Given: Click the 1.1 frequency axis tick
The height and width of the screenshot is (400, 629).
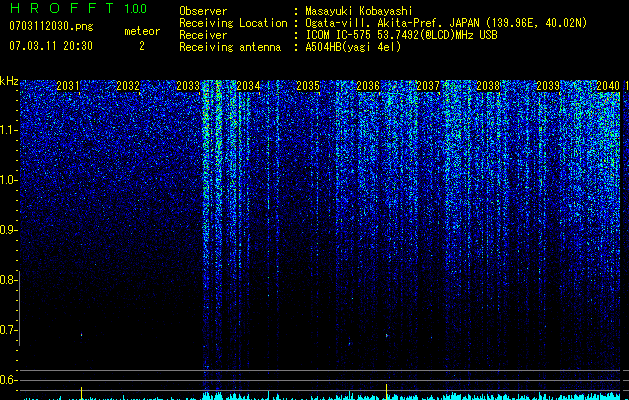Looking at the screenshot, I should [x=9, y=130].
